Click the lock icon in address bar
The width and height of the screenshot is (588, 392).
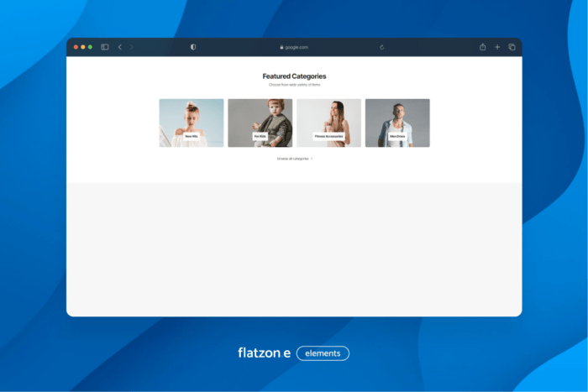(281, 47)
